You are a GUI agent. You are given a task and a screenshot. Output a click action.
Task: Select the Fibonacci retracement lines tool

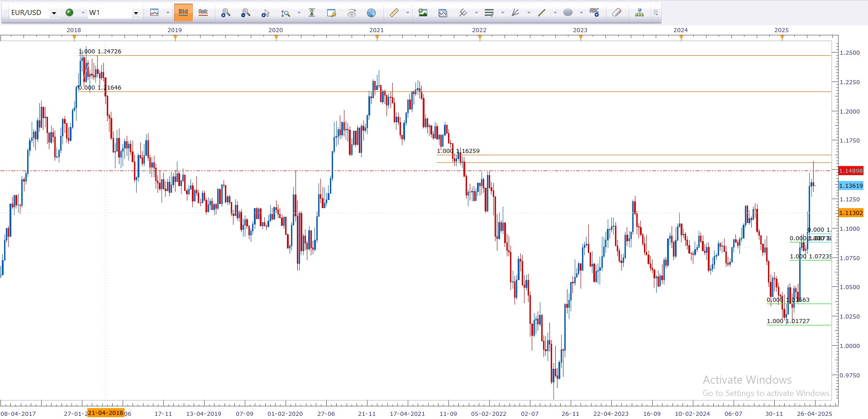point(489,13)
